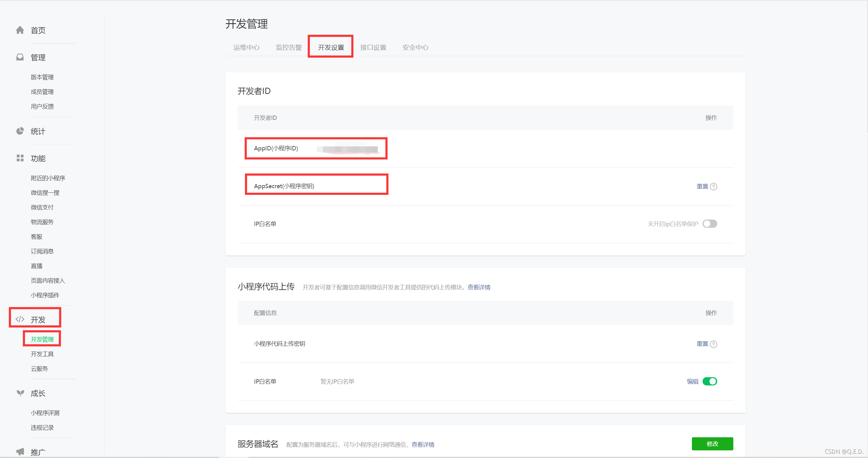Click the home icon beside 首页
The height and width of the screenshot is (458, 868).
pyautogui.click(x=20, y=30)
